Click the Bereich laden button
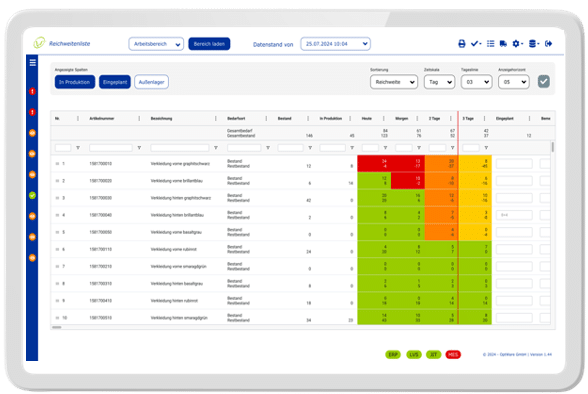Image resolution: width=588 pixels, height=394 pixels. [209, 44]
